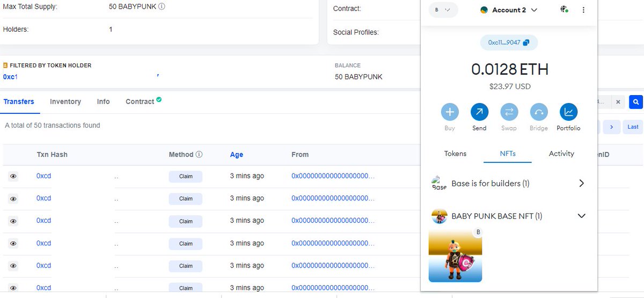Open the Portfolio chart icon
This screenshot has height=298, width=644.
[x=568, y=112]
